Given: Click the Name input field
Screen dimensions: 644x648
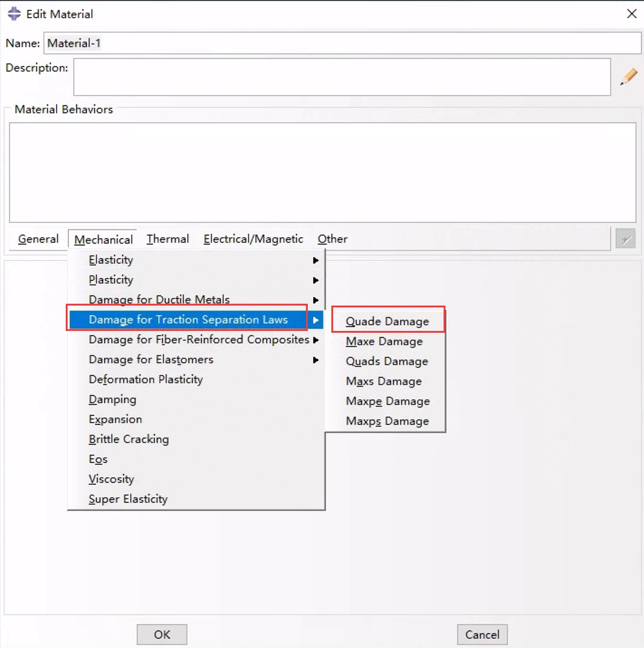Looking at the screenshot, I should click(x=342, y=43).
